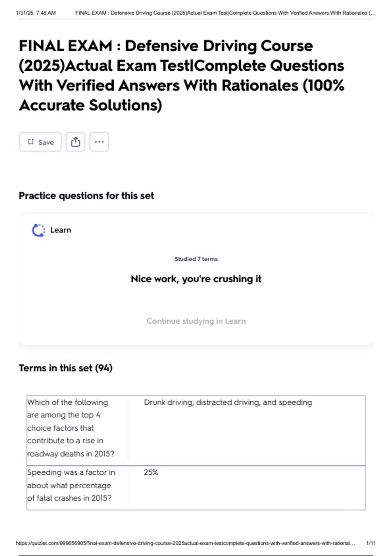The height and width of the screenshot is (556, 392).
Task: Click the 1/31/25, 7:48 AM timestamp
Action: (36, 13)
